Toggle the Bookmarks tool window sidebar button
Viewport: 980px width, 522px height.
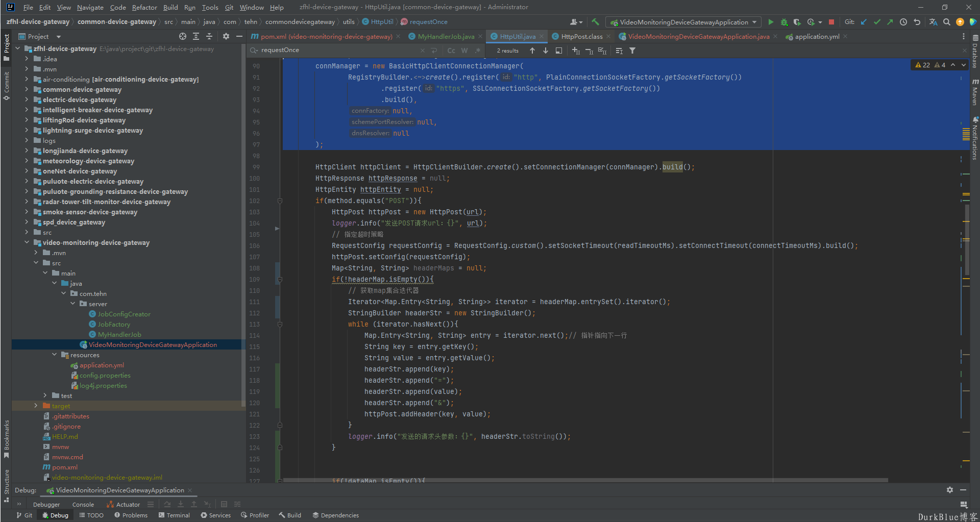coord(6,439)
